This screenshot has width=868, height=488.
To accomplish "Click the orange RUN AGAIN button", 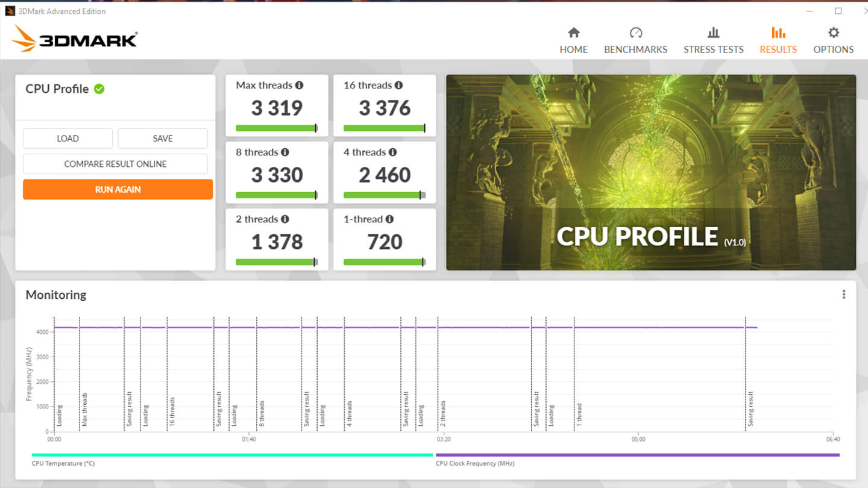I will (x=118, y=189).
